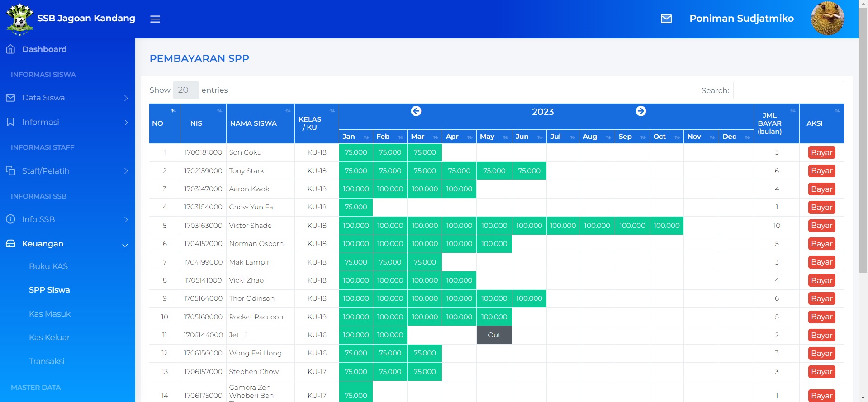Click Bayar for Victor Shade row
868x402 pixels.
[821, 226]
